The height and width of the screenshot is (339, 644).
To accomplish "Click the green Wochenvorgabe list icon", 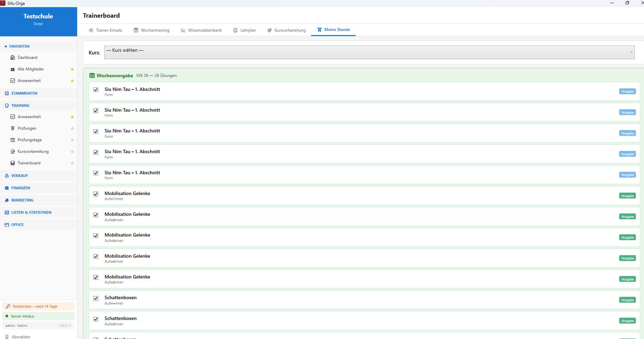I will 92,76.
